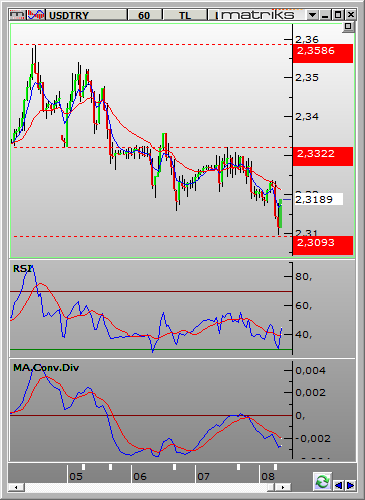365x500 pixels.
Task: Close the USDTRY chart window
Action: click(x=351, y=15)
